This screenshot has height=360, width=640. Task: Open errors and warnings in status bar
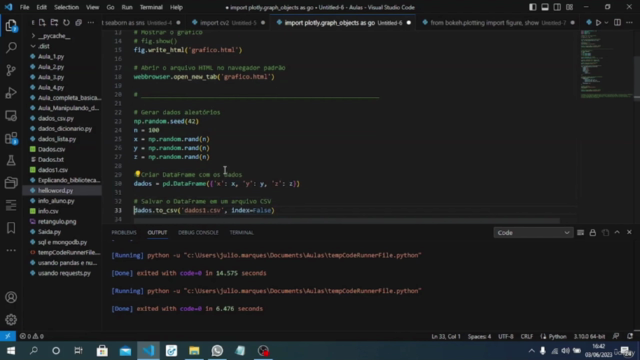pos(31,336)
